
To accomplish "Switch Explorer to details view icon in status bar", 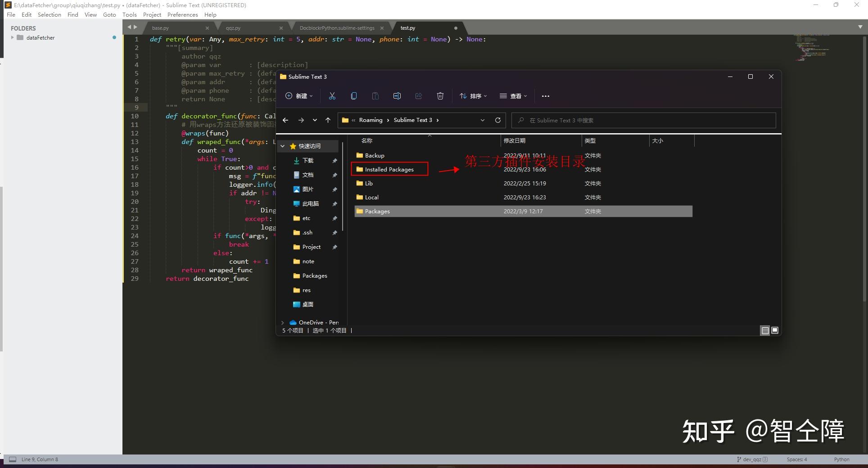I will point(765,331).
